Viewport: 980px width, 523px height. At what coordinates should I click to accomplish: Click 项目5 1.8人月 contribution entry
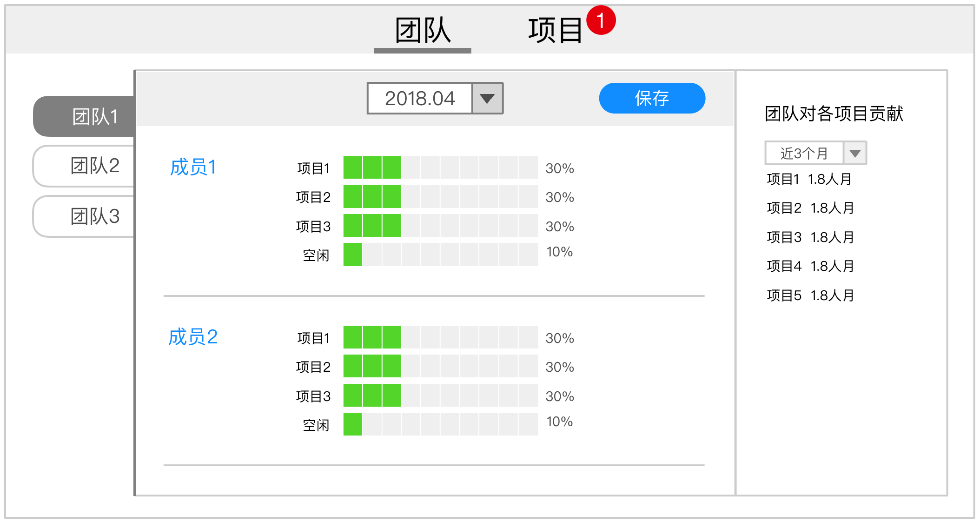810,295
